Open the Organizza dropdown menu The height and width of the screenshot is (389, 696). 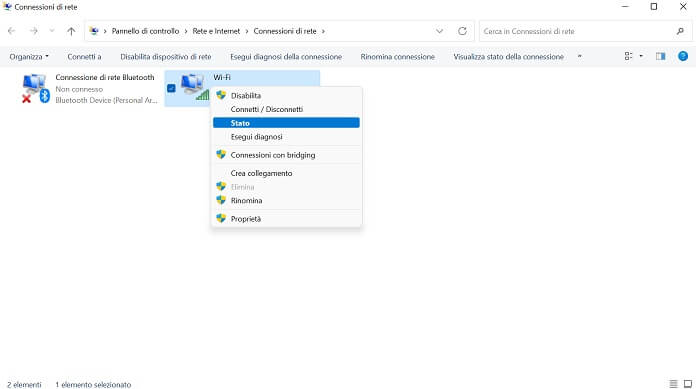pos(29,57)
